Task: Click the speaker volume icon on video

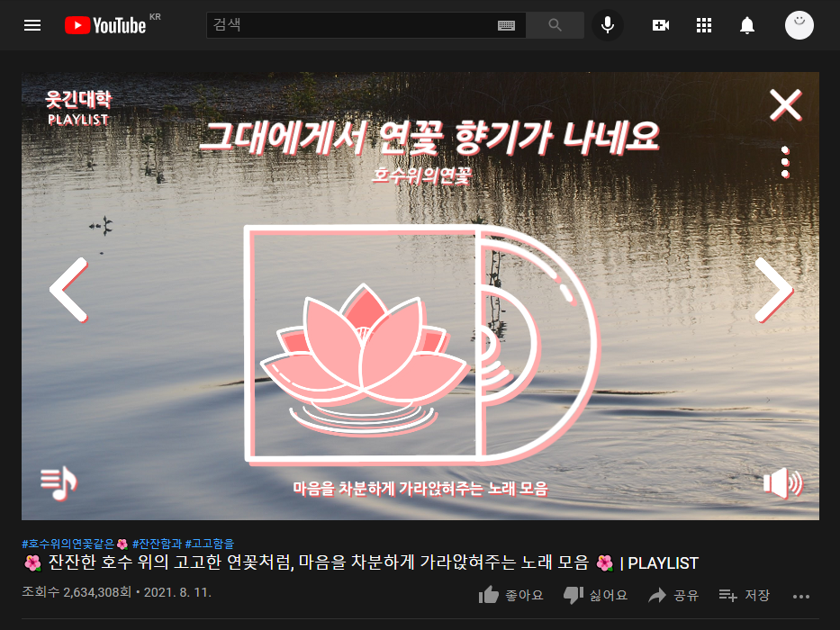Action: tap(783, 483)
